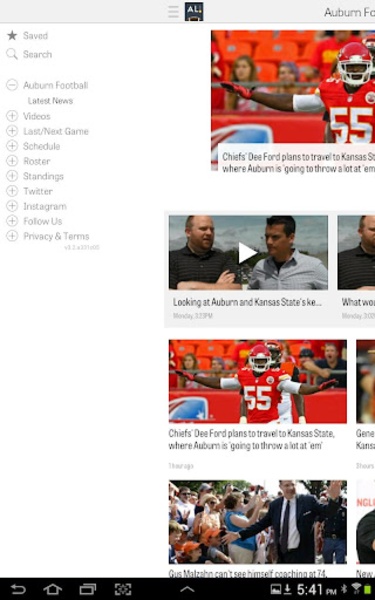Collapse the Auburn Football section

pyautogui.click(x=12, y=85)
